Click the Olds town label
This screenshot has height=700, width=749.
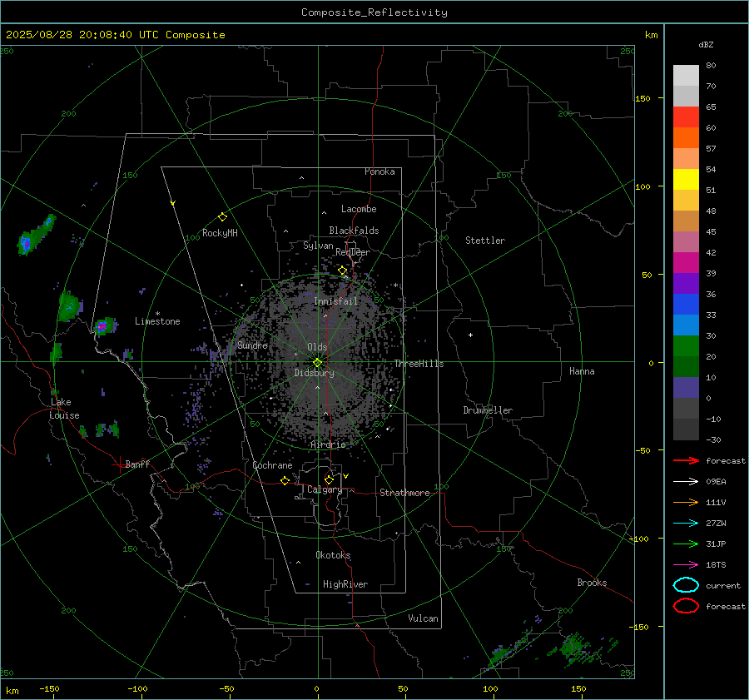click(317, 347)
